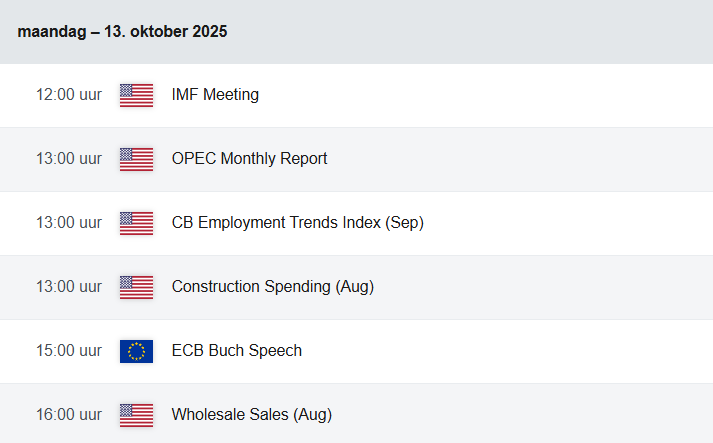Click the 12:00 uur time label

click(x=69, y=95)
